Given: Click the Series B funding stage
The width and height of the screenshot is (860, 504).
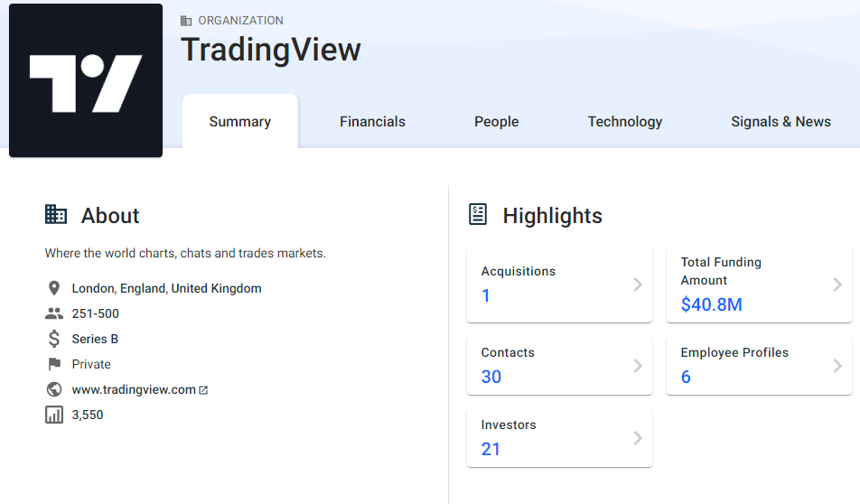Looking at the screenshot, I should [95, 339].
